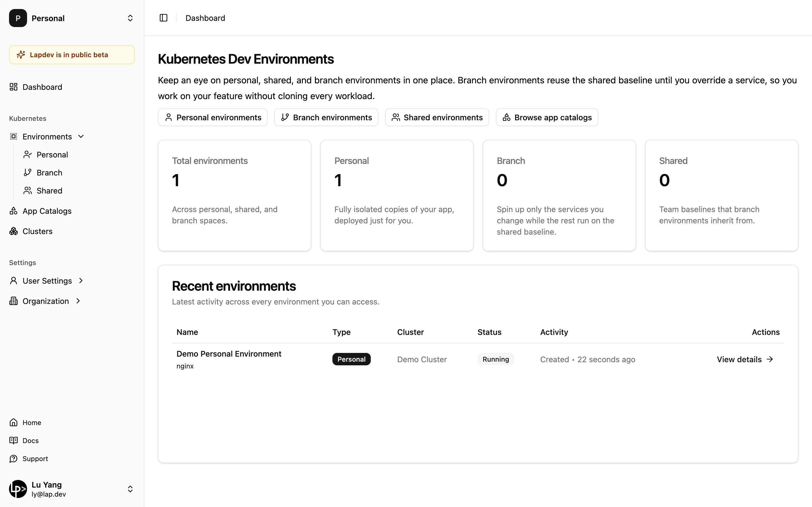Open the Lu Yang account menu chevron
812x507 pixels.
(130, 489)
